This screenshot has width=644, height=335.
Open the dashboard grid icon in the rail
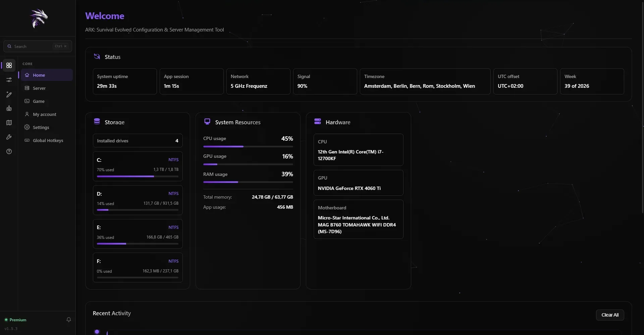(x=9, y=65)
